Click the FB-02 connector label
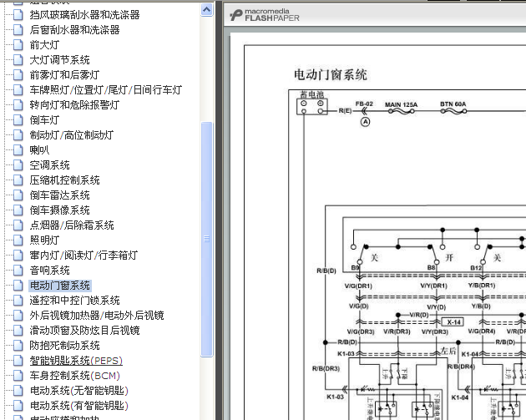The height and width of the screenshot is (420, 526). pyautogui.click(x=364, y=104)
